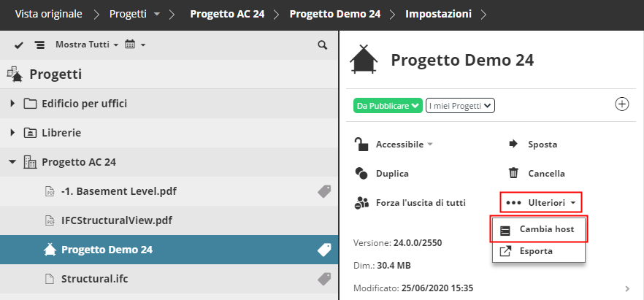Open the calendar filter dropdown
Image resolution: width=644 pixels, height=300 pixels.
[x=135, y=45]
